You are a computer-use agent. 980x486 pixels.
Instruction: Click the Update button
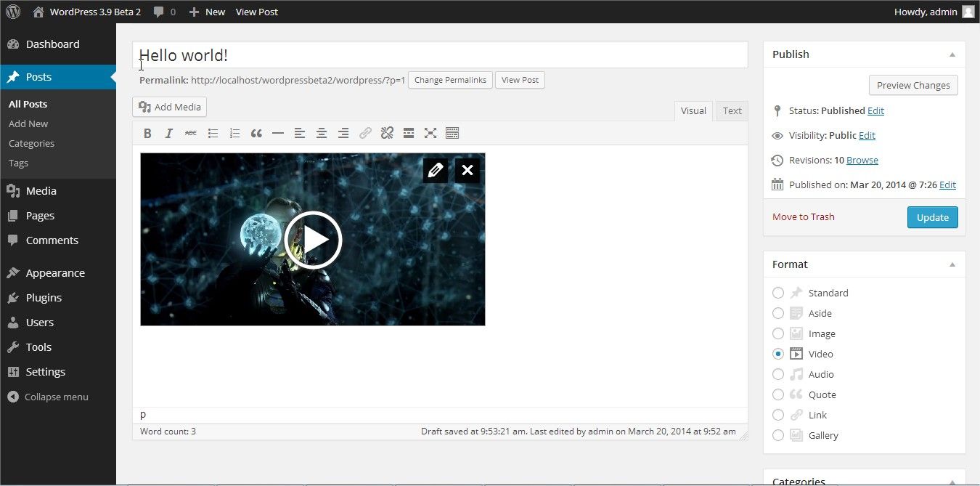933,217
